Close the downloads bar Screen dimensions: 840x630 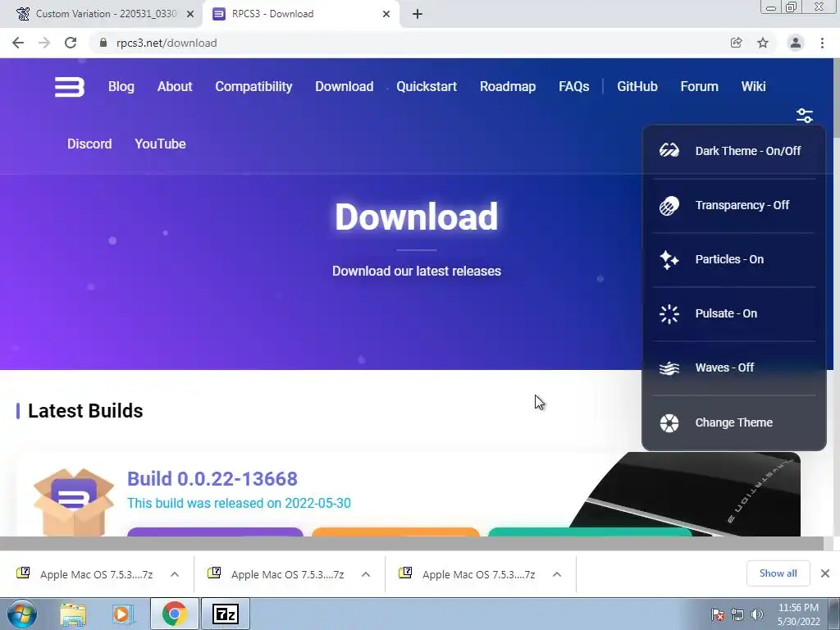tap(825, 573)
